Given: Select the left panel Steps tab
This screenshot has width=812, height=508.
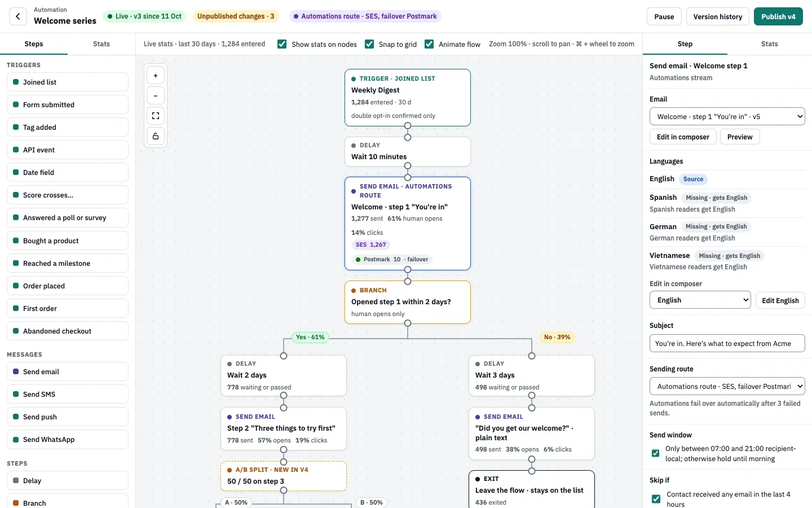Looking at the screenshot, I should click(x=34, y=44).
